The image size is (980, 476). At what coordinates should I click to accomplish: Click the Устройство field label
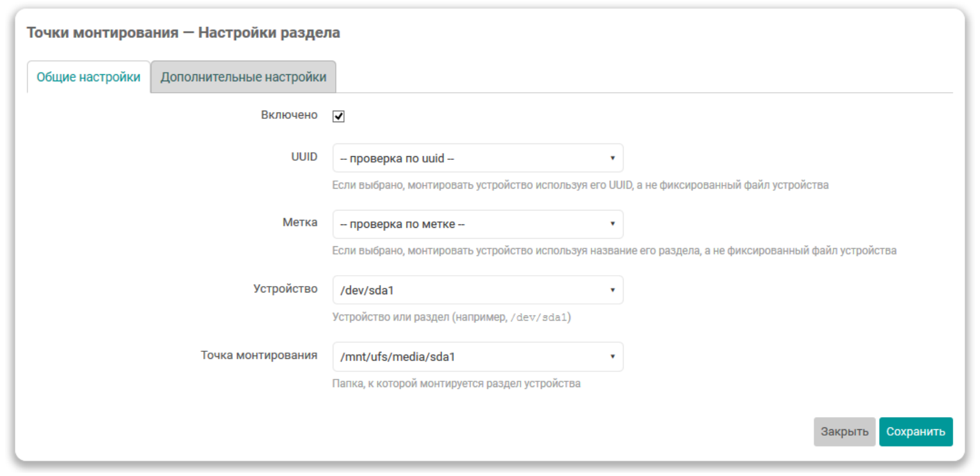click(285, 289)
